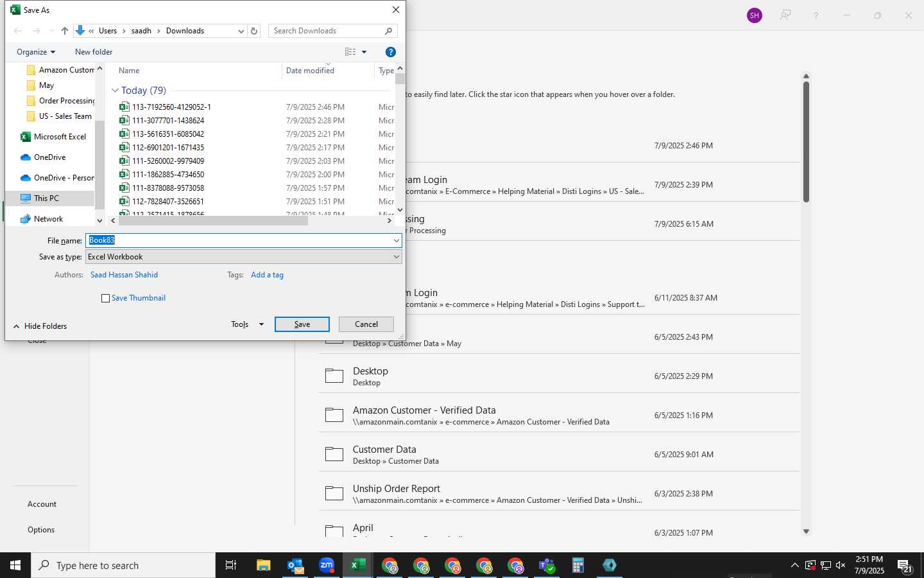Refresh the Downloads folder view
The image size is (924, 578).
coord(254,31)
